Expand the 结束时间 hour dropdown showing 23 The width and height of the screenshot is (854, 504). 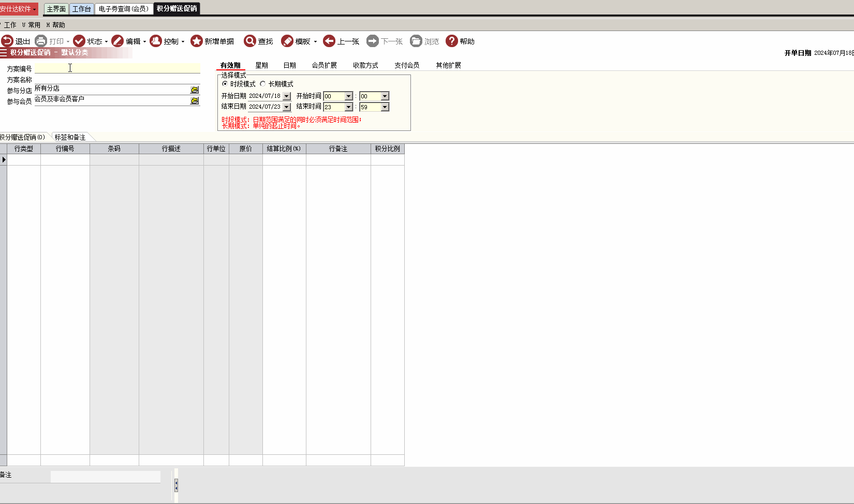tap(349, 107)
